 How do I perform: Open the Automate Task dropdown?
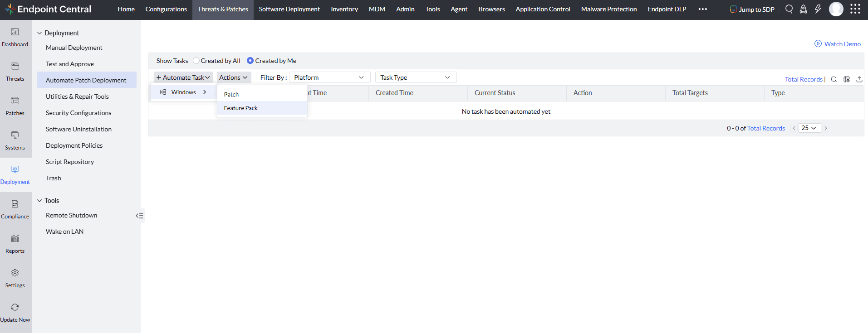click(x=183, y=77)
